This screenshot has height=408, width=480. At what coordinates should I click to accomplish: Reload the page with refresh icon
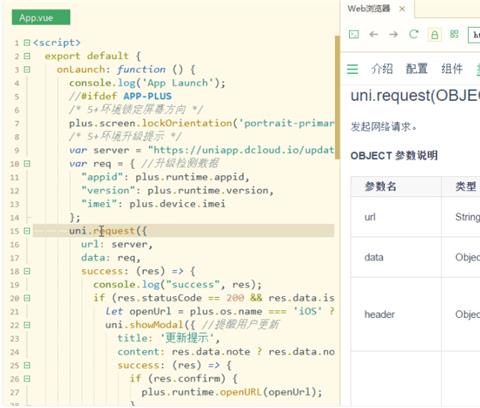[414, 34]
